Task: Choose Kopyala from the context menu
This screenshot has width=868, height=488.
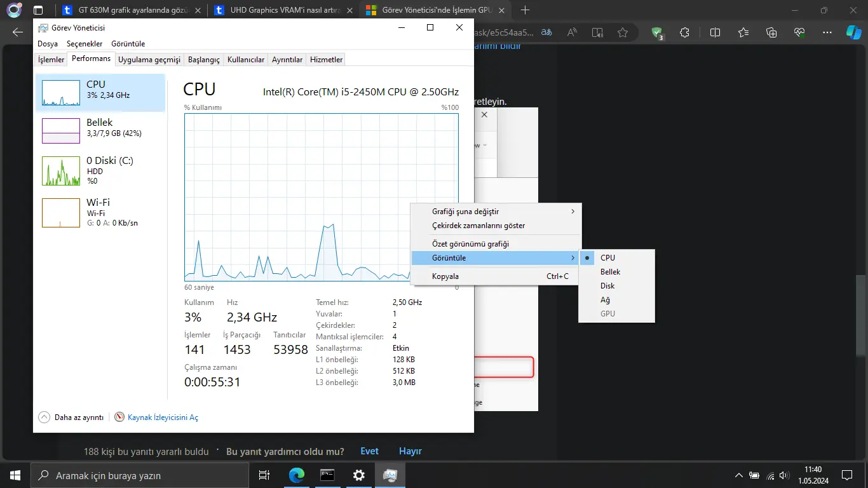Action: [x=496, y=276]
